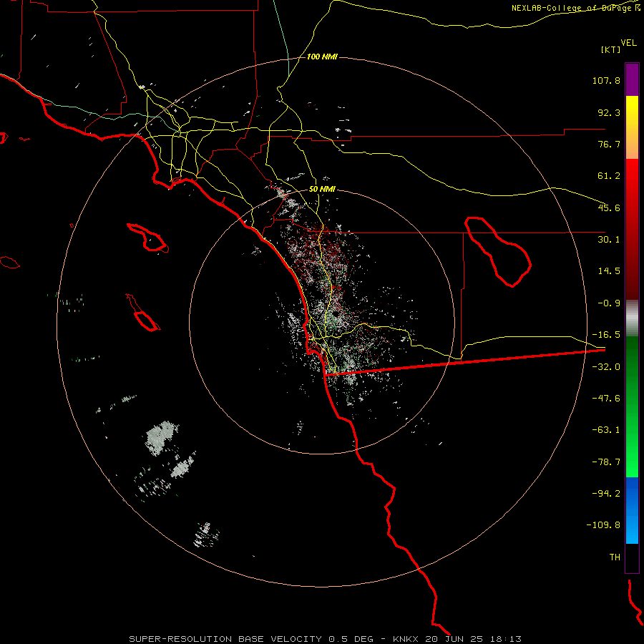Click the -63.1 velocity scale value
The width and height of the screenshot is (644, 644).
[x=606, y=430]
